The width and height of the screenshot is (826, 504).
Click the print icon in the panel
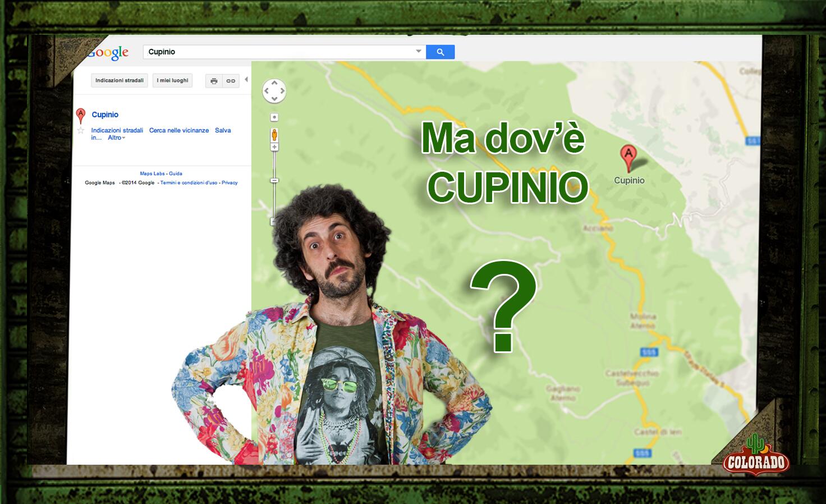[214, 80]
